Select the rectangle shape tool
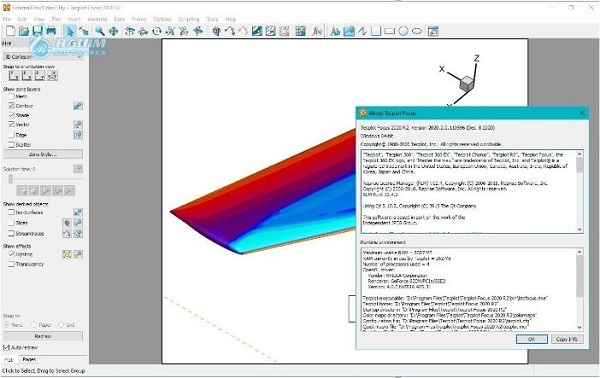 pos(390,31)
